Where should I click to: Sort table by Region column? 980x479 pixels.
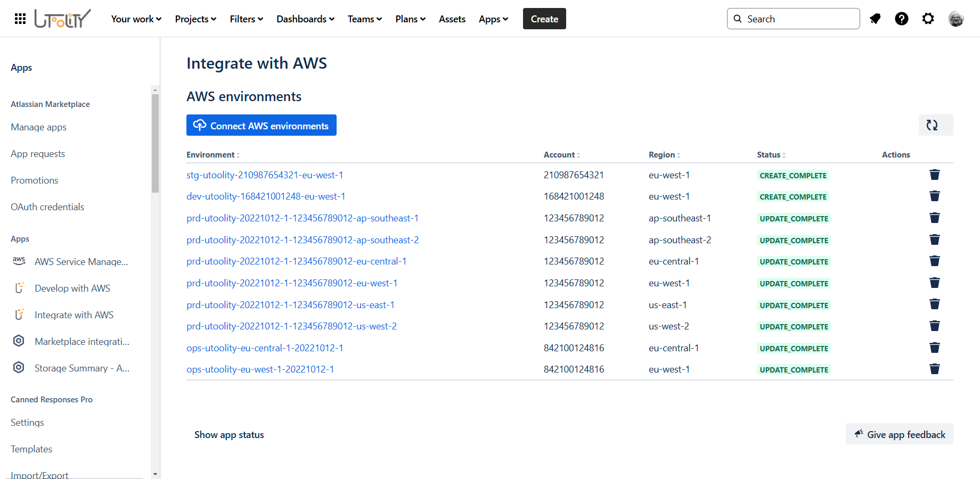(x=664, y=155)
